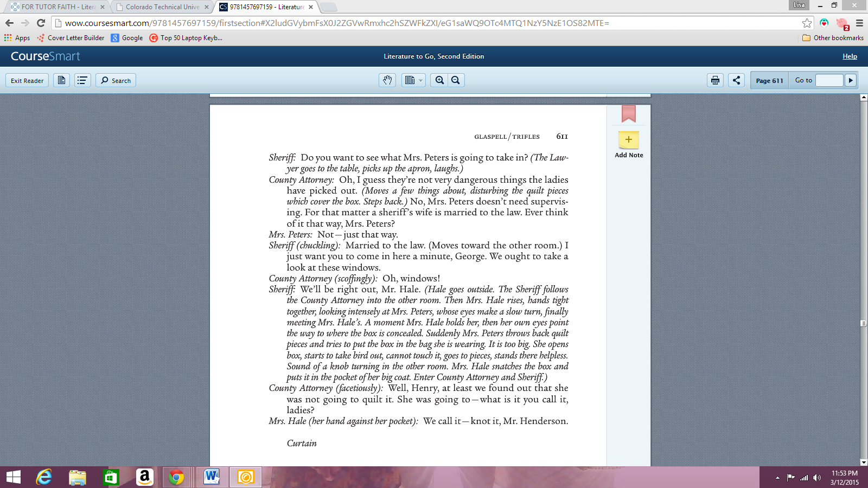This screenshot has width=868, height=488.
Task: Open the page layout dropdown
Action: pos(413,80)
